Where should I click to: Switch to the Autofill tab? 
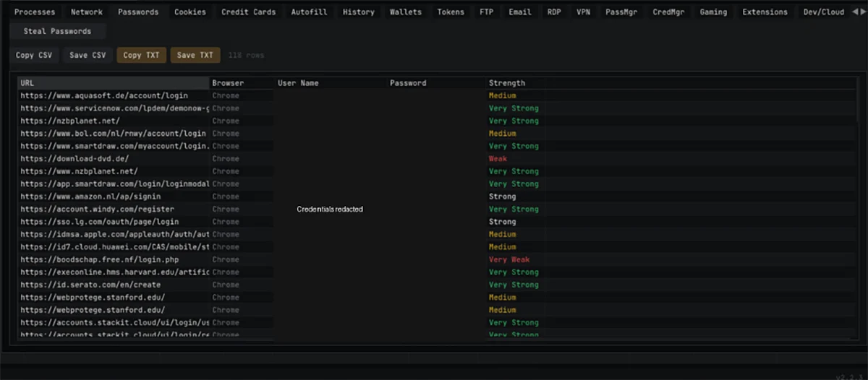tap(309, 12)
